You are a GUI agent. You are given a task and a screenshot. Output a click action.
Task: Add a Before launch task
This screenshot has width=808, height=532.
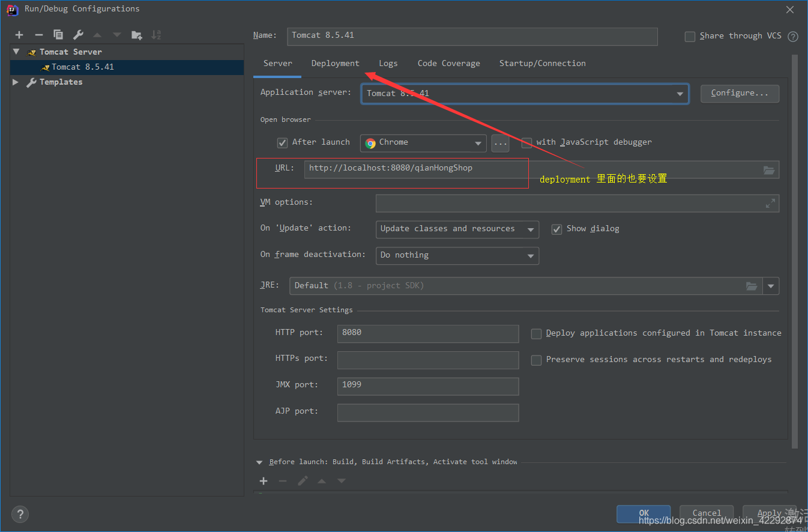point(264,481)
